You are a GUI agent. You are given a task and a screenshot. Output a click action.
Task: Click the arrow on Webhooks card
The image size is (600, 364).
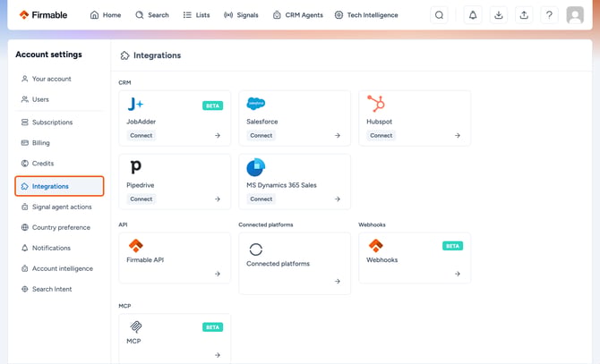458,274
